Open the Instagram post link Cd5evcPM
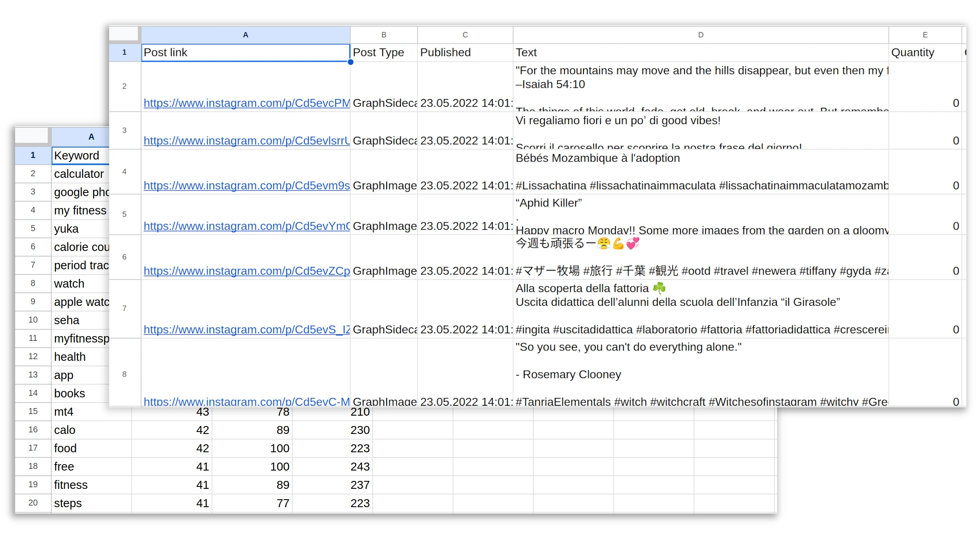Viewport: 980px width, 533px height. (x=246, y=103)
